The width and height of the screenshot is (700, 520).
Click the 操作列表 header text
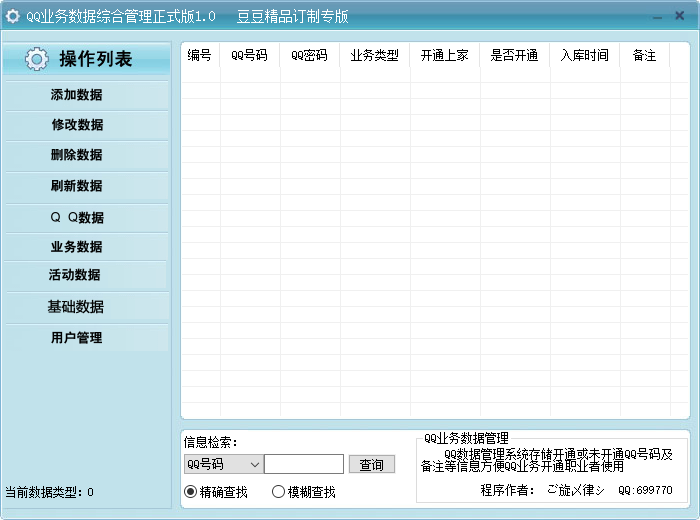(96, 59)
